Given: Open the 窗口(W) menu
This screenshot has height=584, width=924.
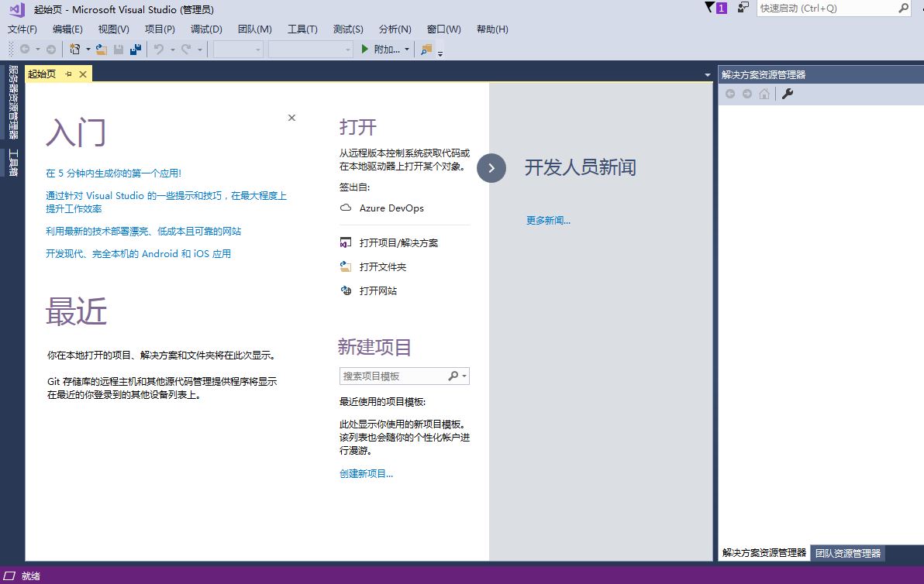Looking at the screenshot, I should click(x=443, y=29).
